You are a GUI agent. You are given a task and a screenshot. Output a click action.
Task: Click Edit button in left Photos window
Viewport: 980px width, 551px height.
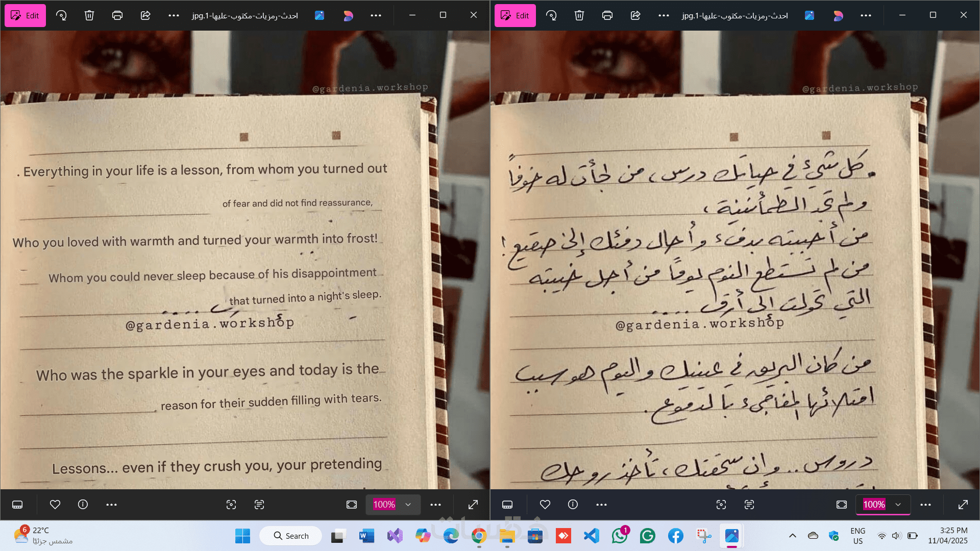(25, 15)
